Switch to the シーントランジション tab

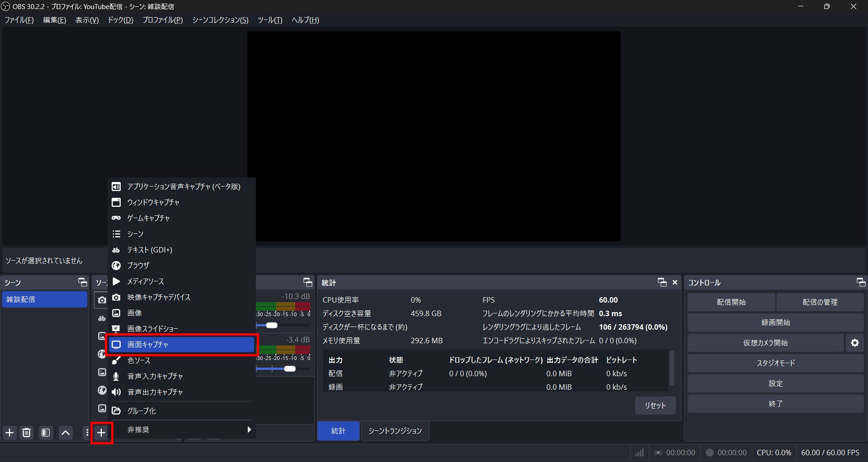[x=395, y=431]
